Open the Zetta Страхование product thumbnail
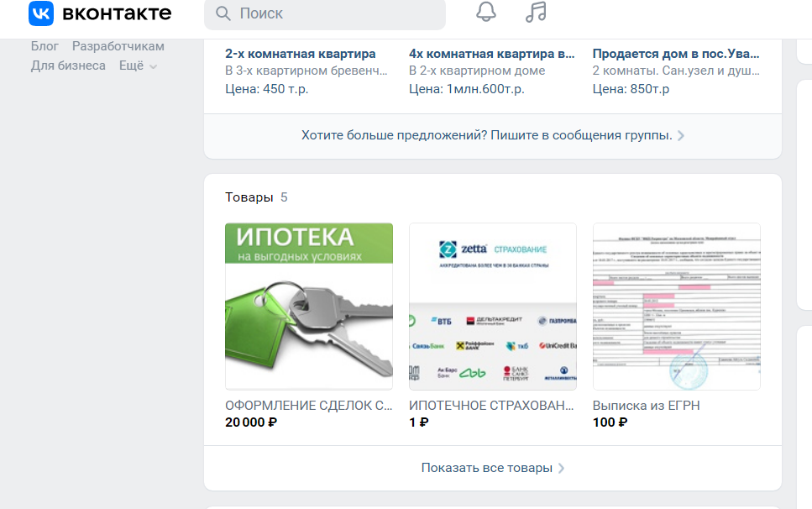 point(492,306)
